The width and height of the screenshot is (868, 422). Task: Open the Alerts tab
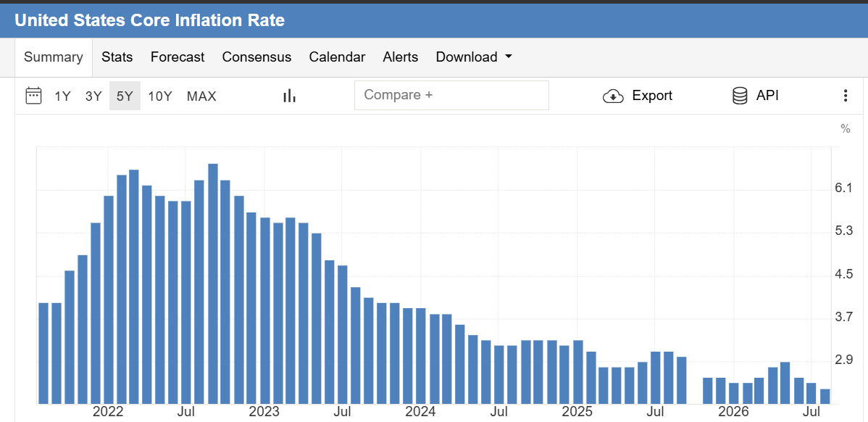[400, 57]
